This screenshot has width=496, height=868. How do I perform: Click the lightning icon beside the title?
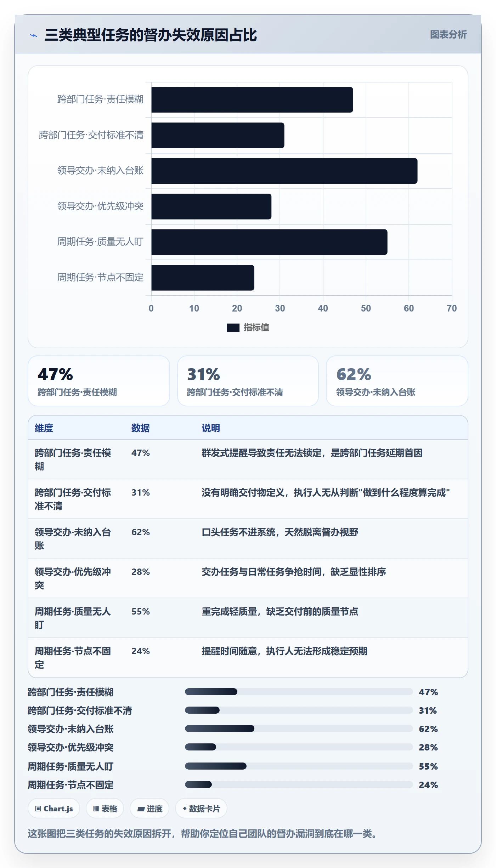(34, 35)
